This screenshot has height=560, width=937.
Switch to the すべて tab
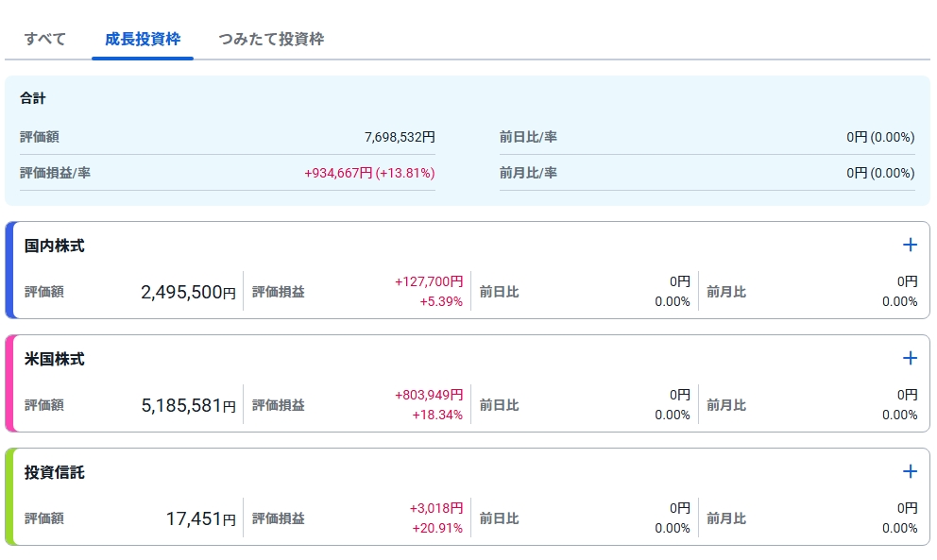(45, 40)
